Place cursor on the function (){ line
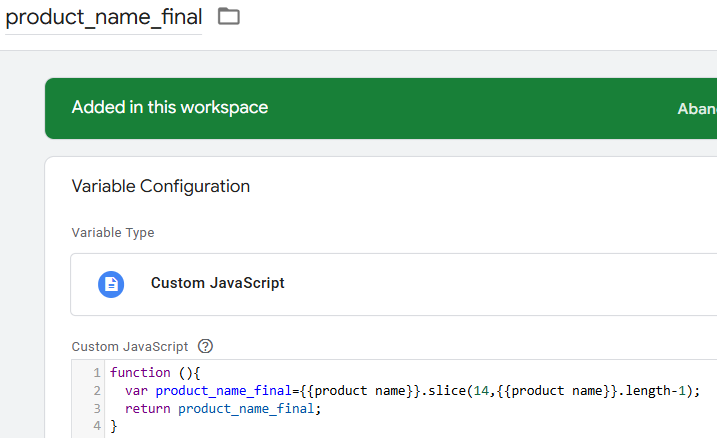The width and height of the screenshot is (717, 438). point(155,373)
